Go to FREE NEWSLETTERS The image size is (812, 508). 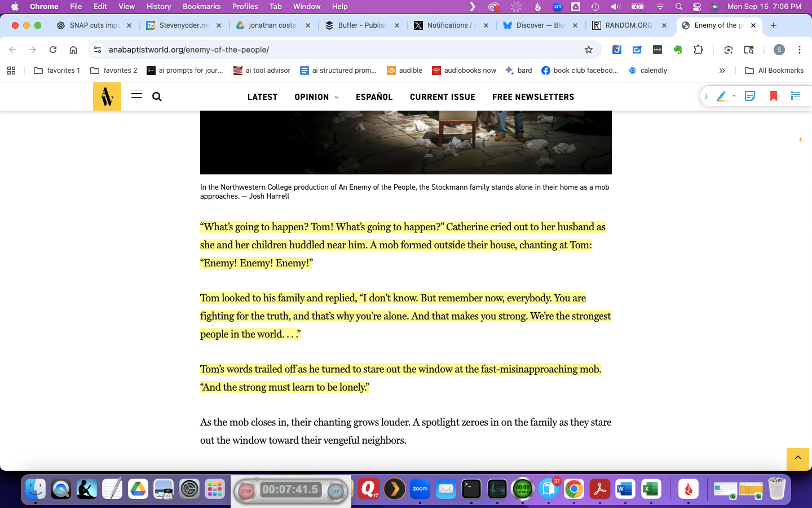533,97
